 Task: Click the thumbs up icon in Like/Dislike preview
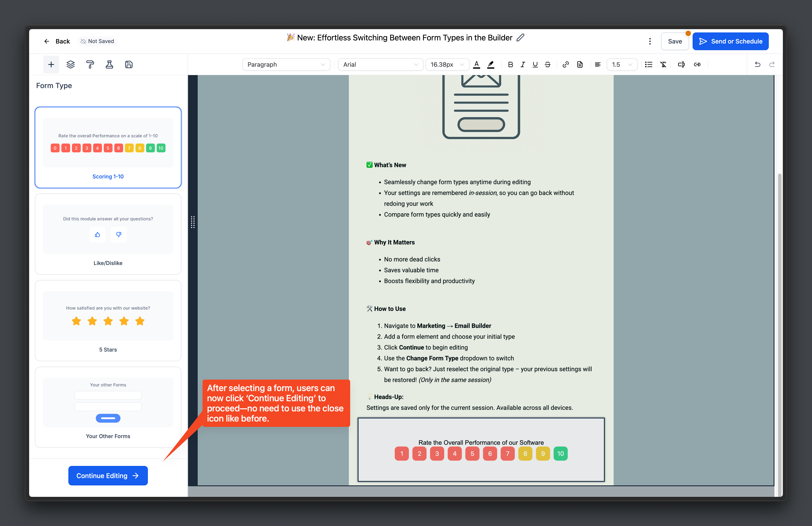(x=98, y=235)
